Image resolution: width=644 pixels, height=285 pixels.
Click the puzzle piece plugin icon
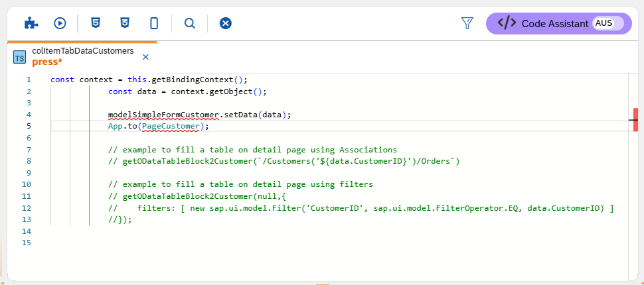(31, 23)
